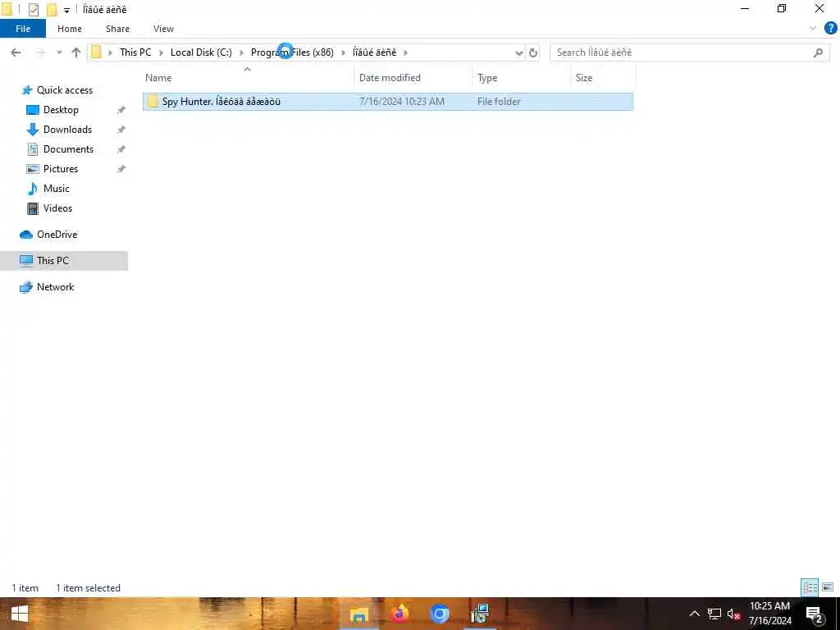This screenshot has width=840, height=630.
Task: Open the recent locations dropdown
Action: [59, 52]
